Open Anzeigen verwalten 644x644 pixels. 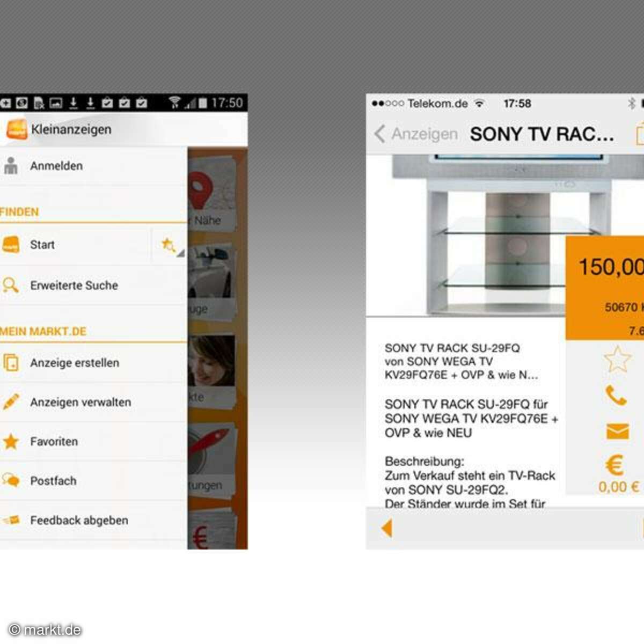[x=80, y=402]
